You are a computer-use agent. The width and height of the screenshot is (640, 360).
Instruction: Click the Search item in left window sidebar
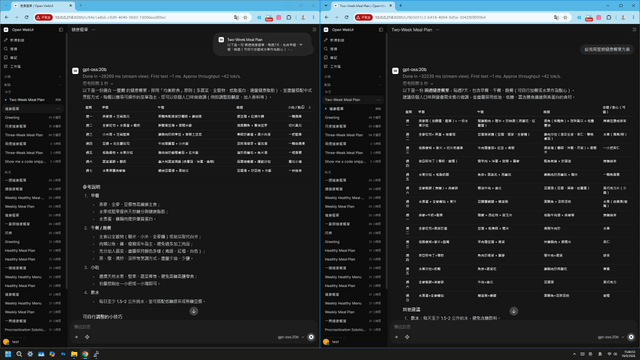click(x=33, y=49)
